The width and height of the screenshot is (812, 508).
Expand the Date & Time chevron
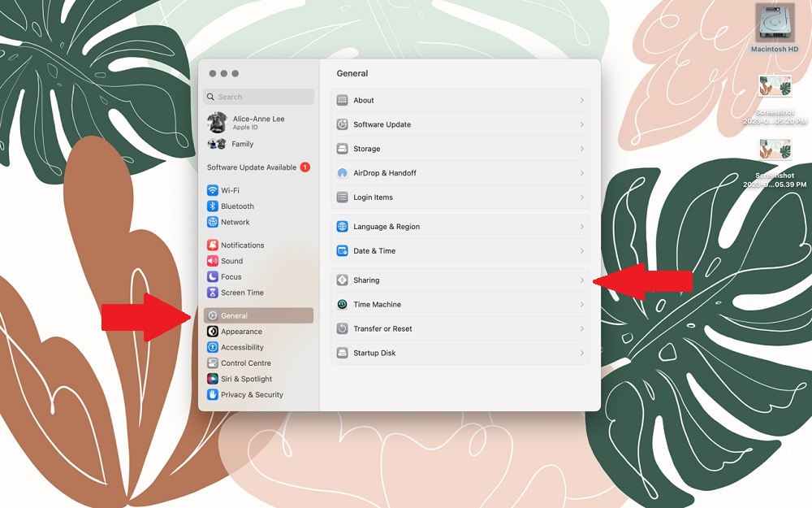point(581,251)
